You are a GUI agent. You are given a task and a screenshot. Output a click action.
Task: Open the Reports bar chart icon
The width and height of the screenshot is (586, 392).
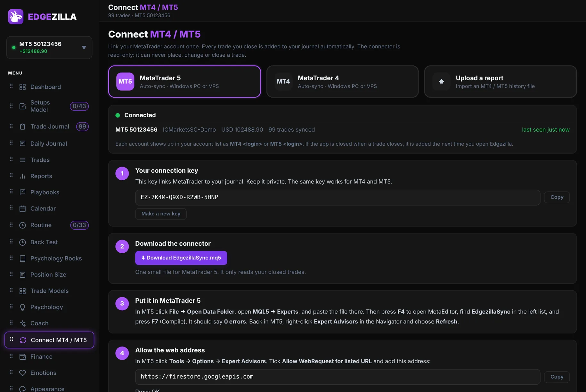point(22,176)
